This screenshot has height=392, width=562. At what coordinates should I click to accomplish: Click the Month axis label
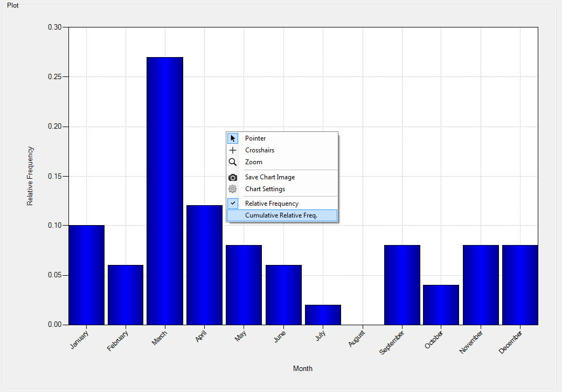click(x=303, y=368)
